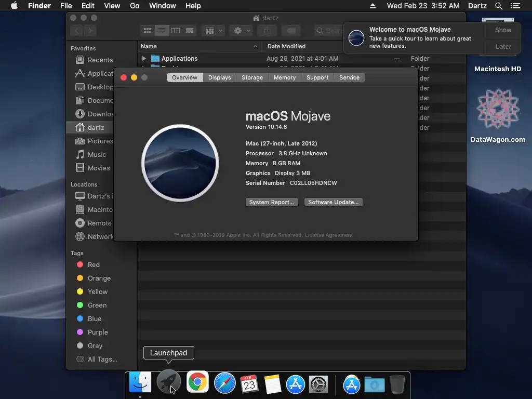Open the Dartz user menu in menu bar

(x=477, y=6)
